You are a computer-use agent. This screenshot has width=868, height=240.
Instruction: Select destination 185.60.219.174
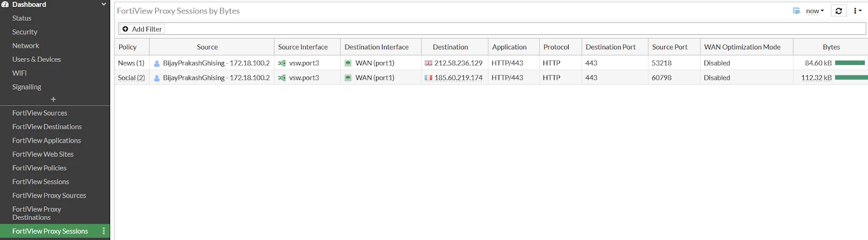coord(458,78)
